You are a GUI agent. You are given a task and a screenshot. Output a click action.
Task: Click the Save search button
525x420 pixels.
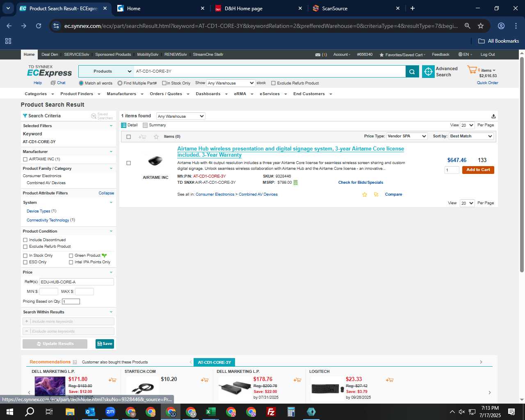coord(105,344)
